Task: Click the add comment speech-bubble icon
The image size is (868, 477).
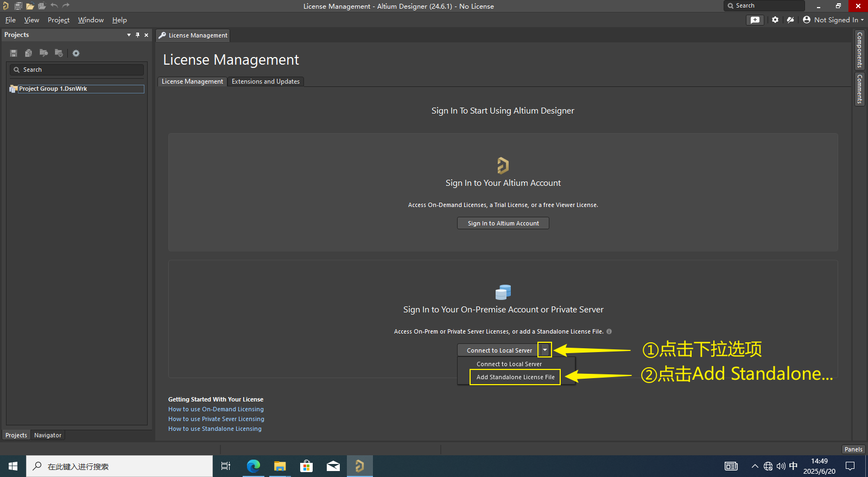Action: 755,20
